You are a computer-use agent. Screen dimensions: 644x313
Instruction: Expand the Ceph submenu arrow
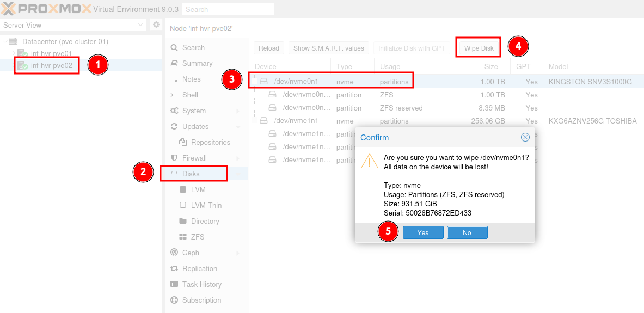[x=238, y=253]
